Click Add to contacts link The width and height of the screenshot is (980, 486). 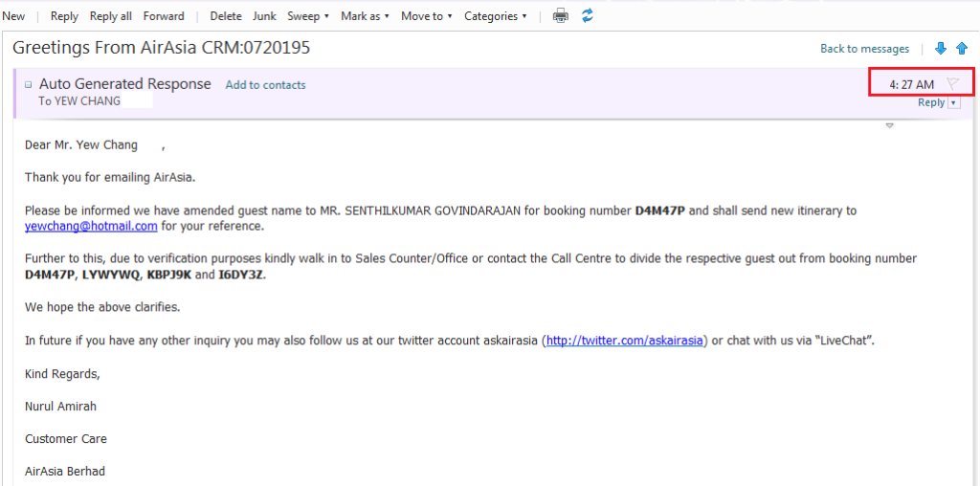pyautogui.click(x=265, y=85)
